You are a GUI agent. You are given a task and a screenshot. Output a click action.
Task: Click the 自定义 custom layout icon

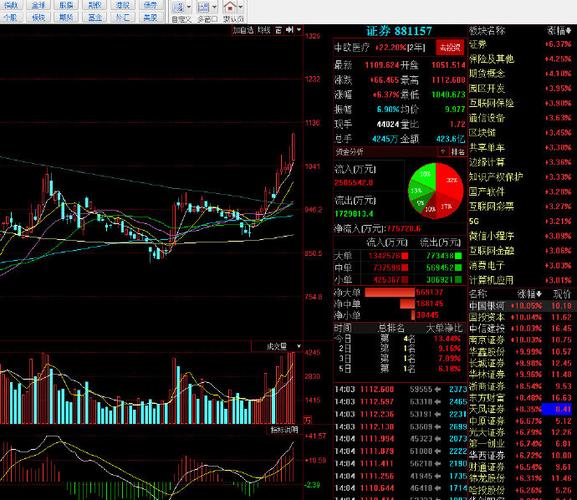click(x=179, y=7)
